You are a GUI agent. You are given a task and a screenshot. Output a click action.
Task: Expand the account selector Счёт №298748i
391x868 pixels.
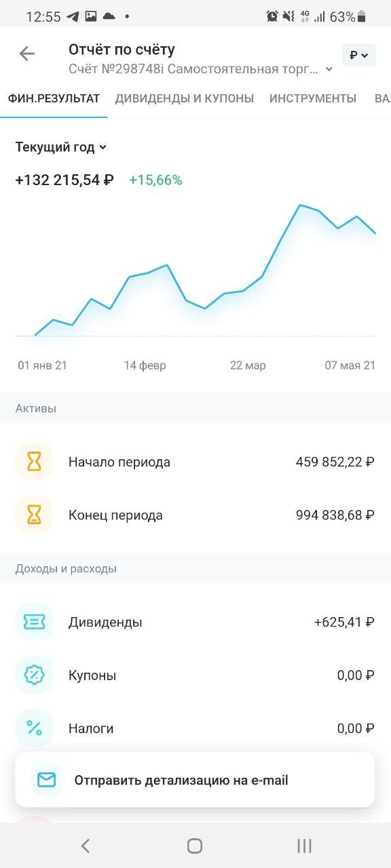click(x=201, y=69)
